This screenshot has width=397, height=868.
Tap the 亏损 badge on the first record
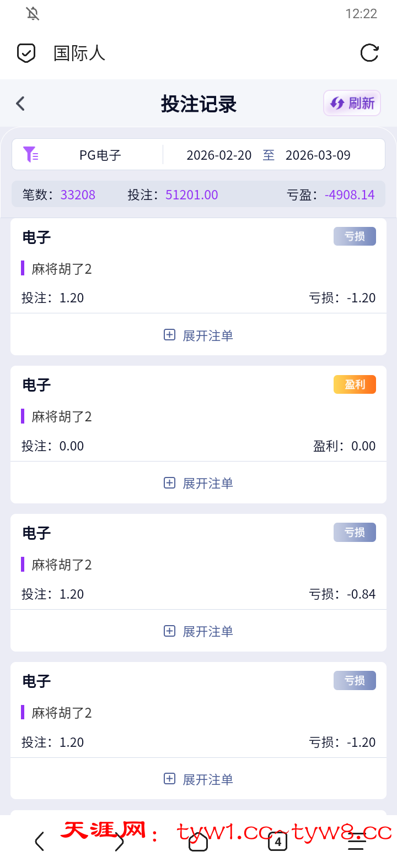click(x=355, y=236)
